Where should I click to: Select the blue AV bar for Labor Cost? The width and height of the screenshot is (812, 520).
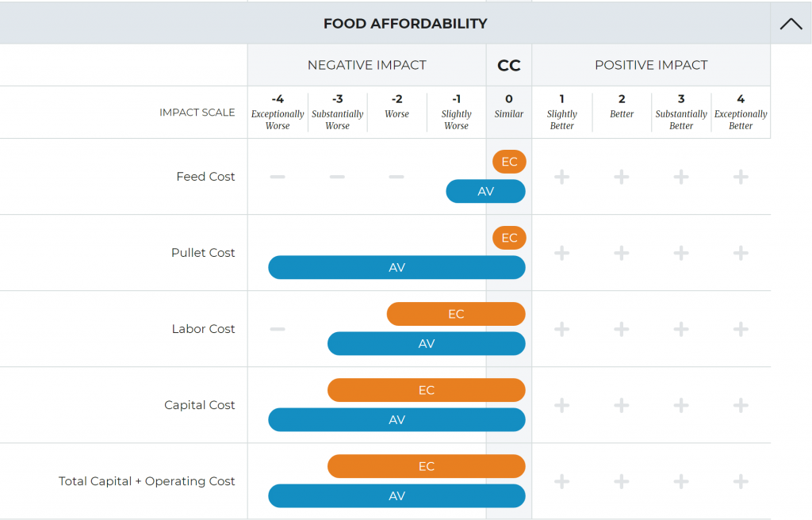pyautogui.click(x=426, y=344)
